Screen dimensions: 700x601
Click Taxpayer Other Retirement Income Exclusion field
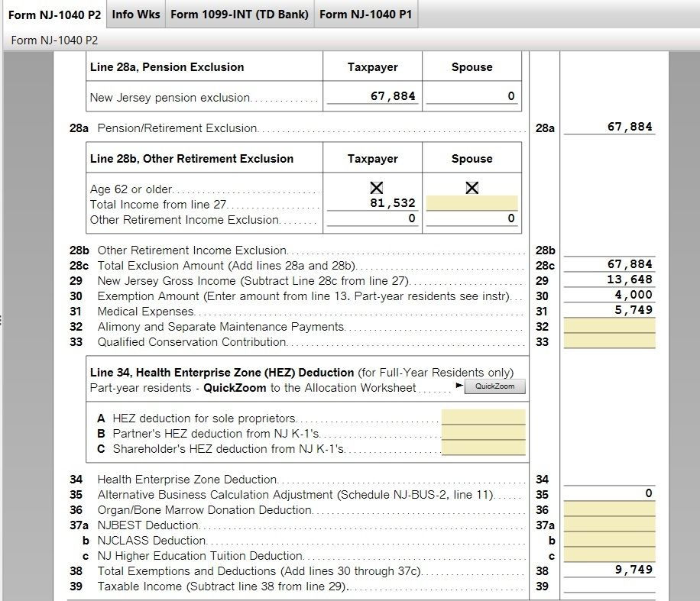tap(372, 218)
